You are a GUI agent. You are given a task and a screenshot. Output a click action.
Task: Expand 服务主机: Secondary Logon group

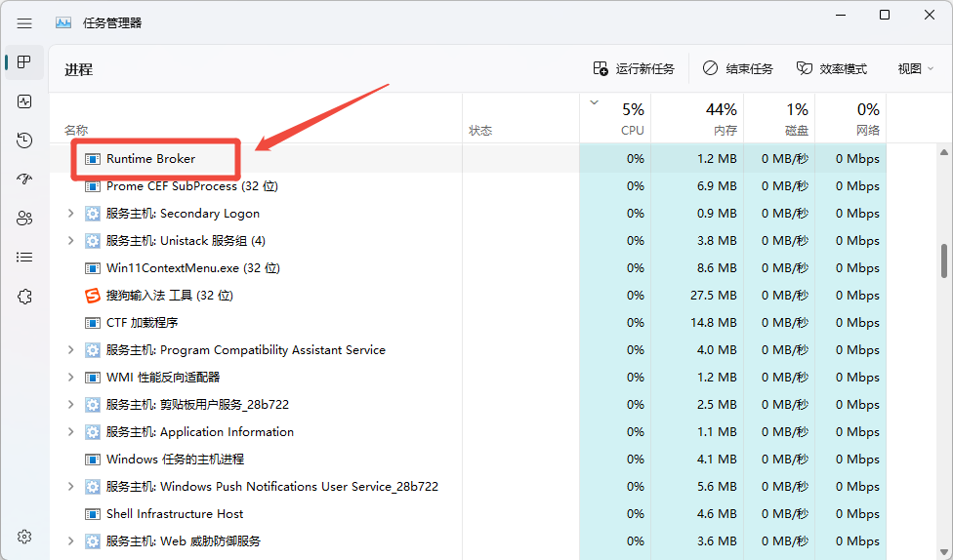(70, 214)
